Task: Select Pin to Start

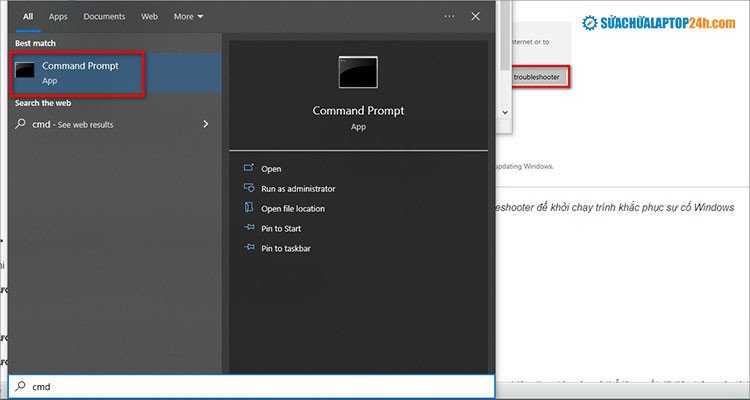Action: [281, 229]
